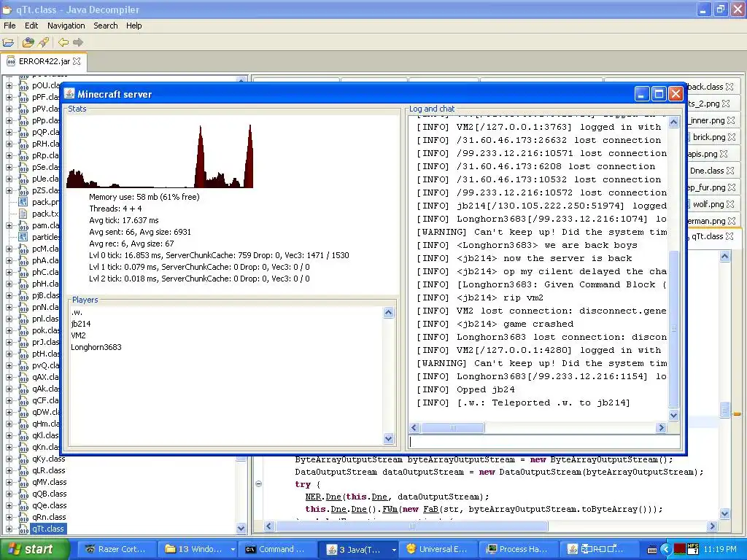Close the brick.png editor tab

[732, 137]
